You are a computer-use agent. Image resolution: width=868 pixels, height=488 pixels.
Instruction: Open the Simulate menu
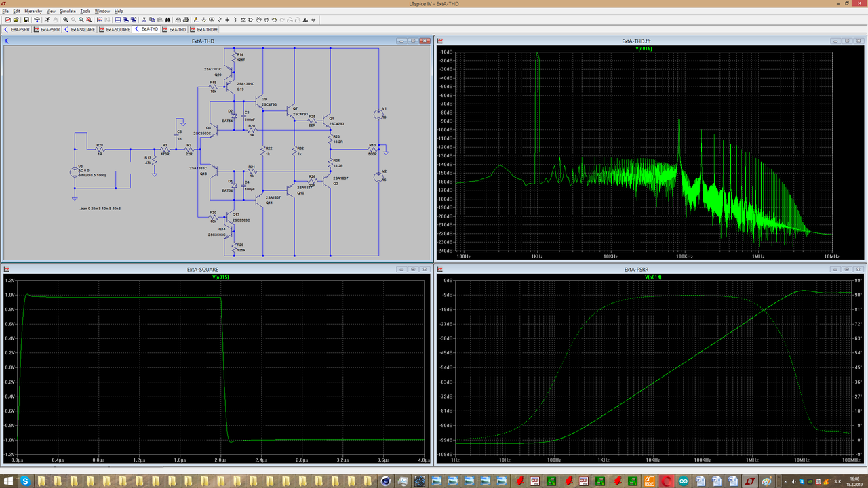point(68,12)
